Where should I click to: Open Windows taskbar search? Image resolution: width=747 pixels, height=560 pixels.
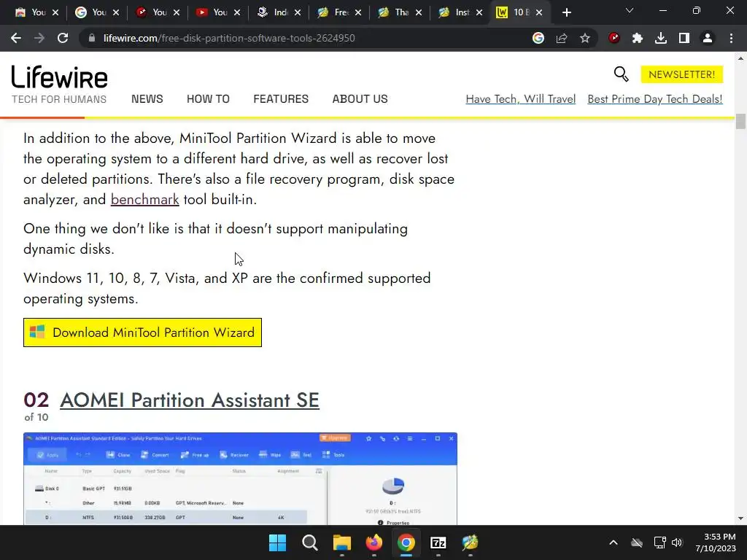click(x=309, y=542)
